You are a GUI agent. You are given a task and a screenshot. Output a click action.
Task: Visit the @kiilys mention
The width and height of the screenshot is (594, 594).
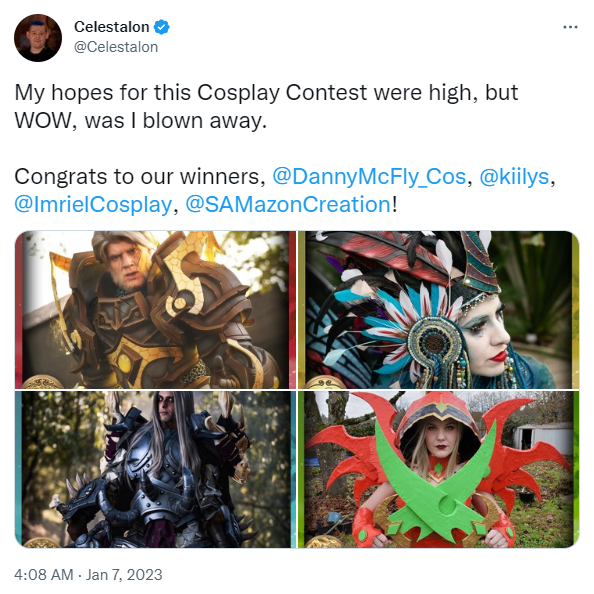pos(514,177)
